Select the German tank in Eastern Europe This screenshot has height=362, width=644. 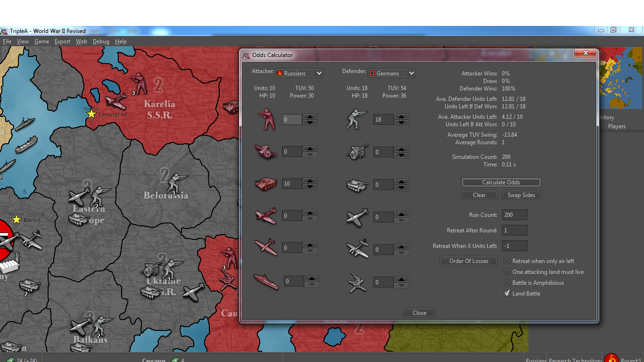pos(79,219)
